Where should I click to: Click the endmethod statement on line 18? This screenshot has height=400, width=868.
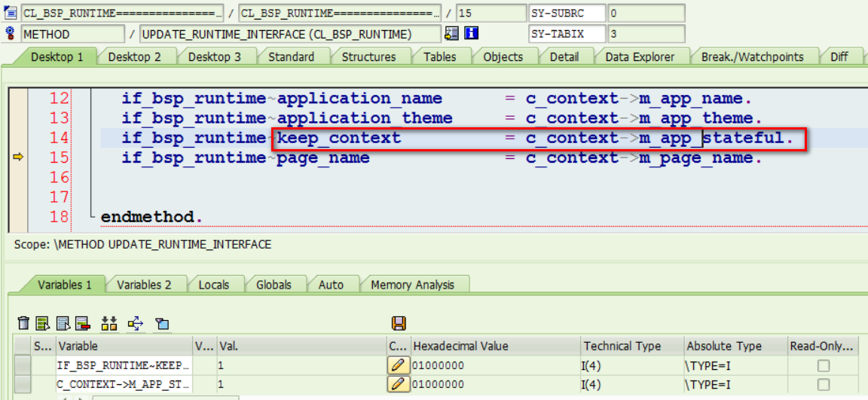151,218
